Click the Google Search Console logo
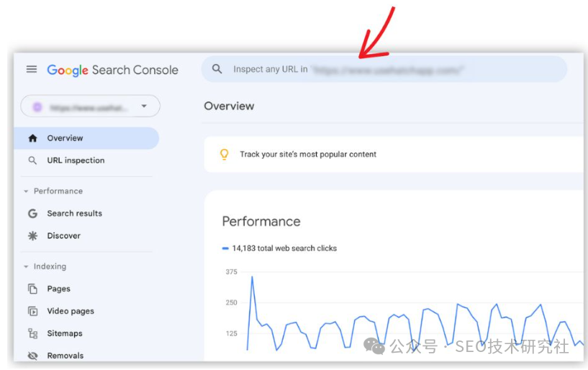The image size is (588, 370). click(112, 70)
